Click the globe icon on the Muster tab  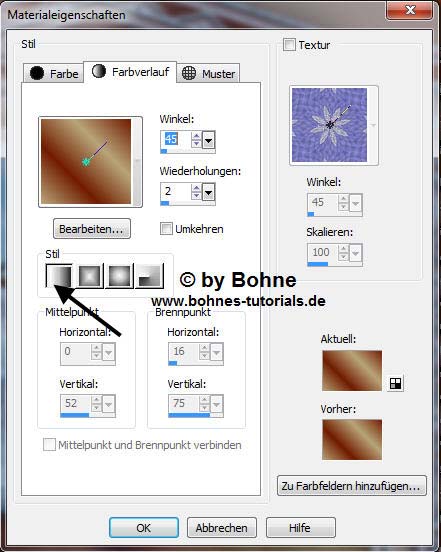(x=189, y=73)
